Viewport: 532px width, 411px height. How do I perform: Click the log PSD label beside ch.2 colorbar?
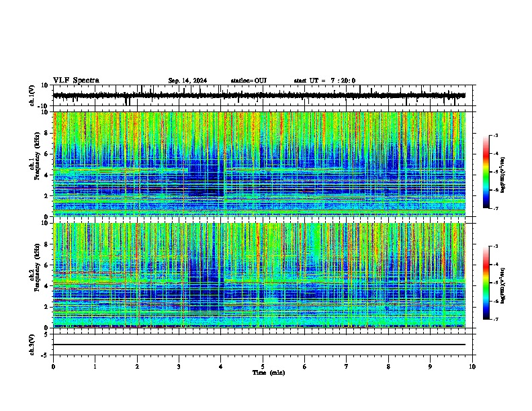(x=502, y=285)
